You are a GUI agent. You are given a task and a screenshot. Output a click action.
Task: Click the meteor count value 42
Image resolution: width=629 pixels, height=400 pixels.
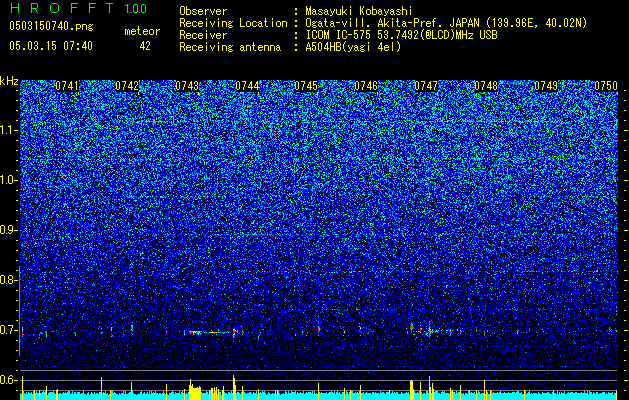(145, 46)
